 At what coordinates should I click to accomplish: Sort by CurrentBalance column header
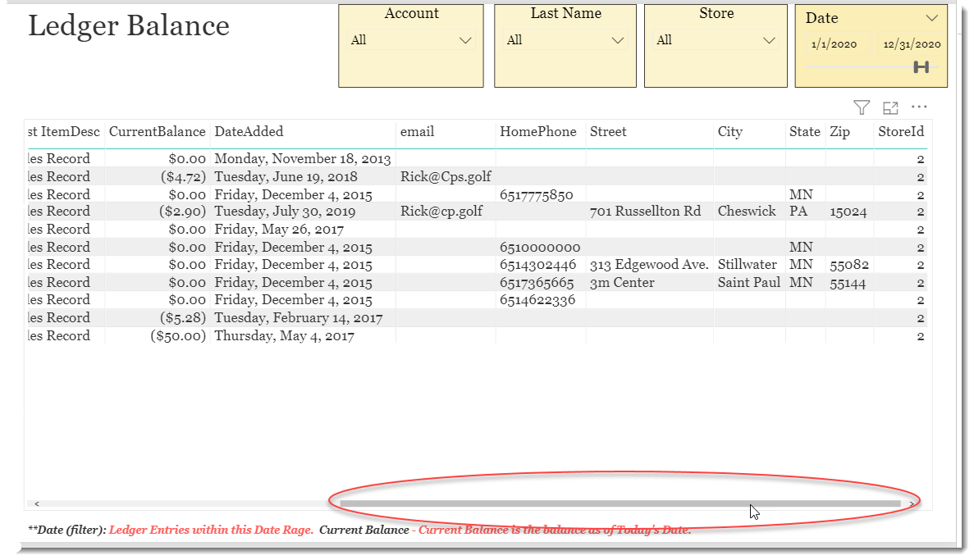pos(158,132)
